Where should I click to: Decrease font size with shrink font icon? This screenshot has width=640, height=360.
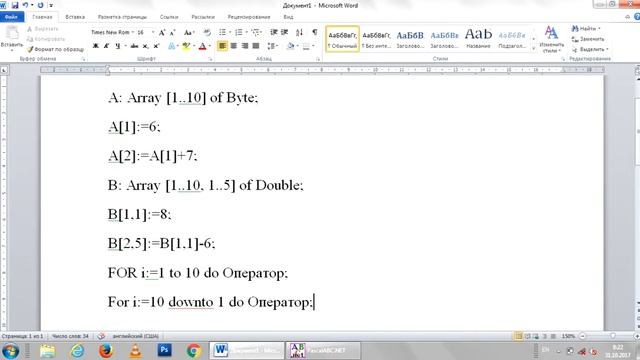point(173,32)
